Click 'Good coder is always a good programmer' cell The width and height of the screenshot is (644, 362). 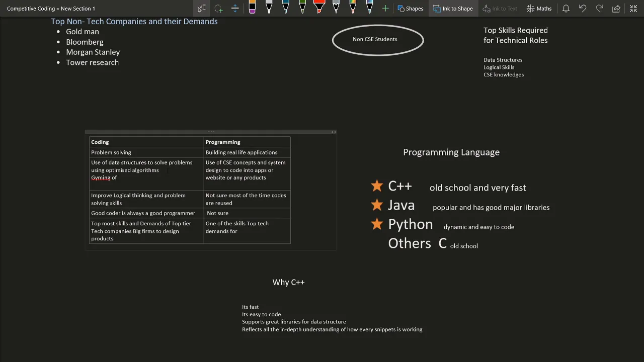[146, 213]
